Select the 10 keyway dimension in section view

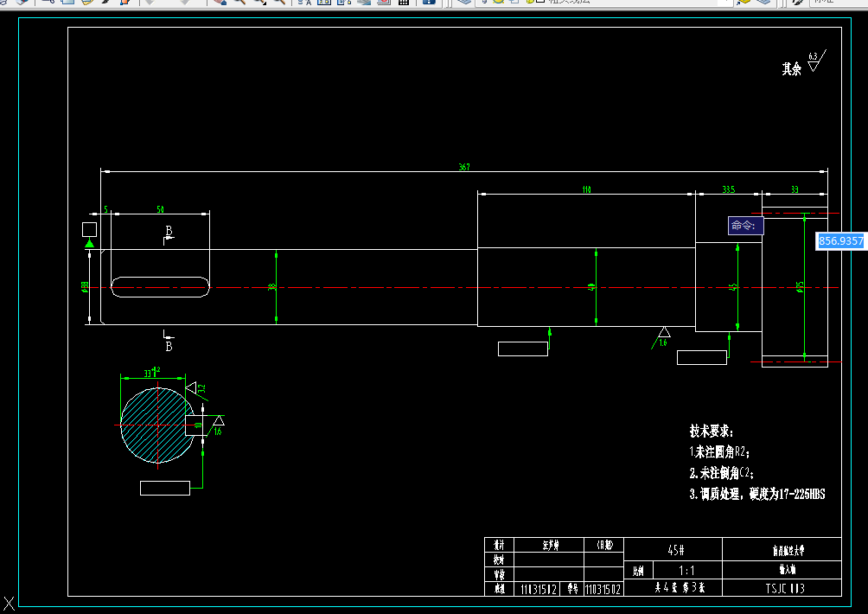click(x=198, y=425)
